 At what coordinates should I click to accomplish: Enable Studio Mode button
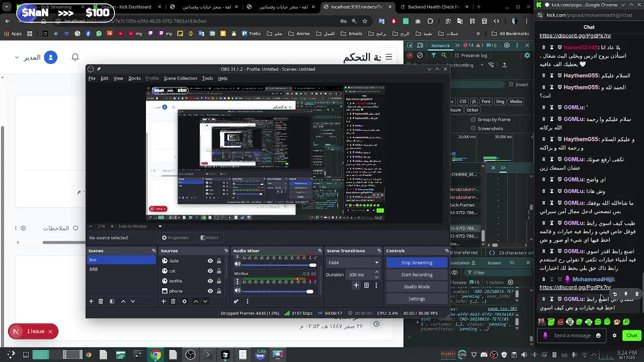tap(417, 287)
